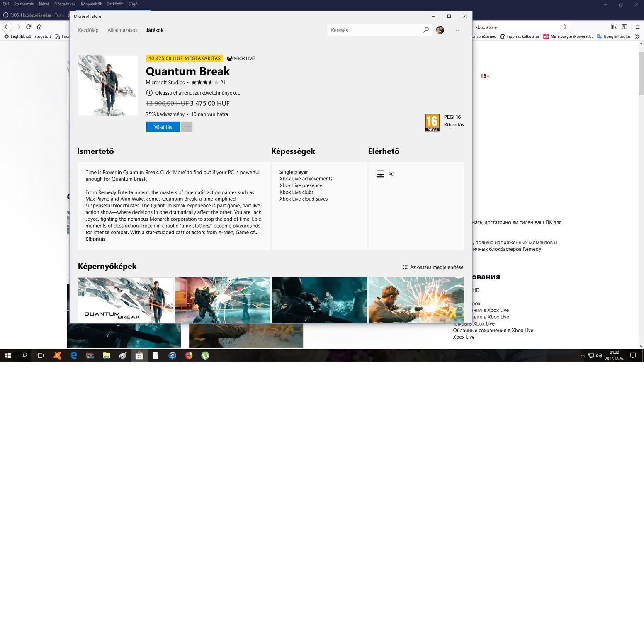Open the Quantum Break cover art image
This screenshot has height=644, width=644.
tap(108, 85)
